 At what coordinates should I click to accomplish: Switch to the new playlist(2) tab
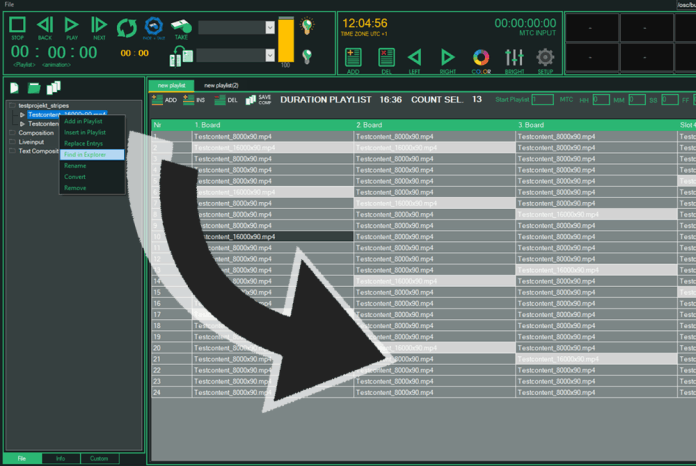[221, 85]
